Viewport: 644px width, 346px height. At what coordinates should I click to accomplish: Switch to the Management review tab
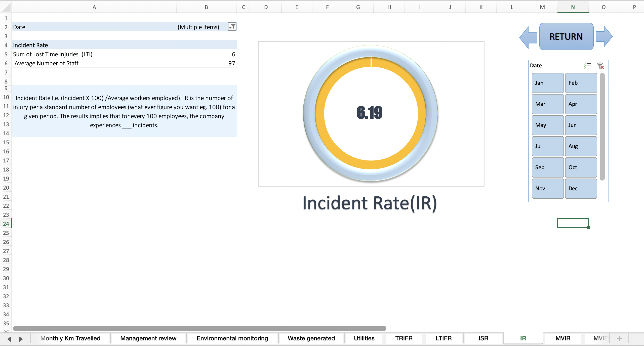(148, 338)
